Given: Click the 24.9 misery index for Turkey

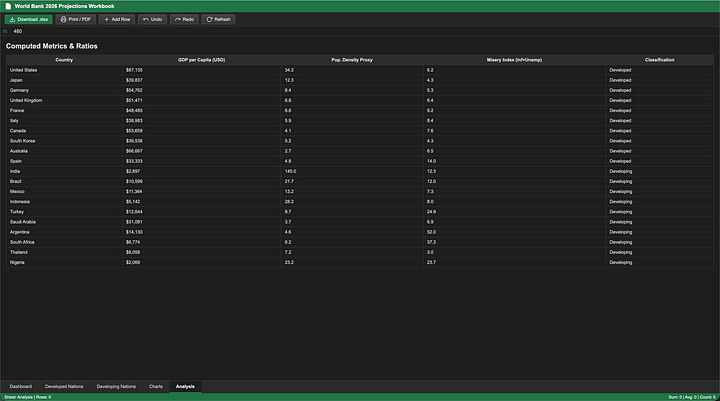Looking at the screenshot, I should click(x=514, y=211).
